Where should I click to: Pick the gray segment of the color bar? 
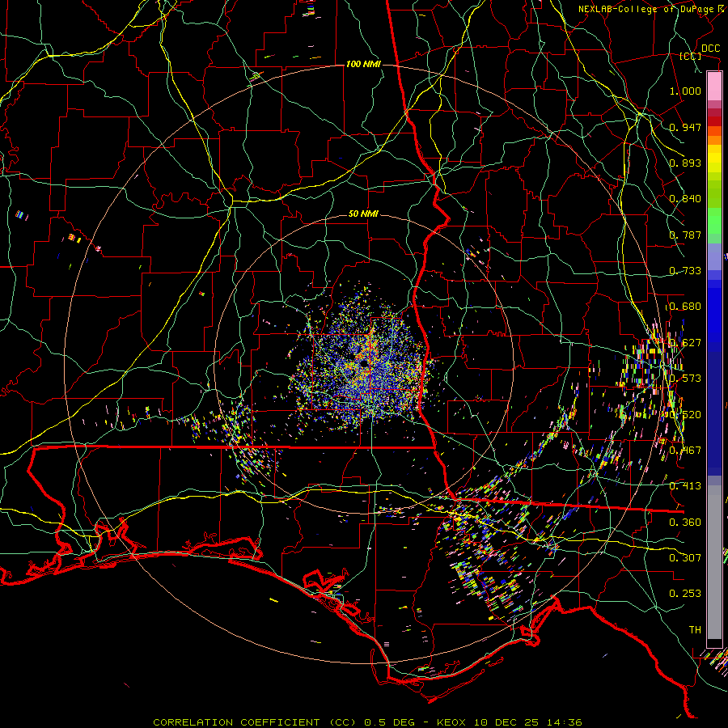tap(714, 562)
